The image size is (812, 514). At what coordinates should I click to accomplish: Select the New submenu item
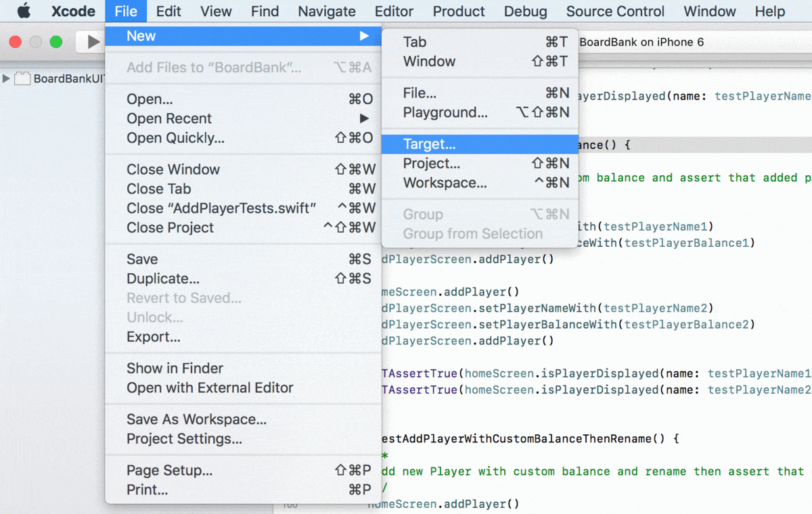tap(243, 36)
